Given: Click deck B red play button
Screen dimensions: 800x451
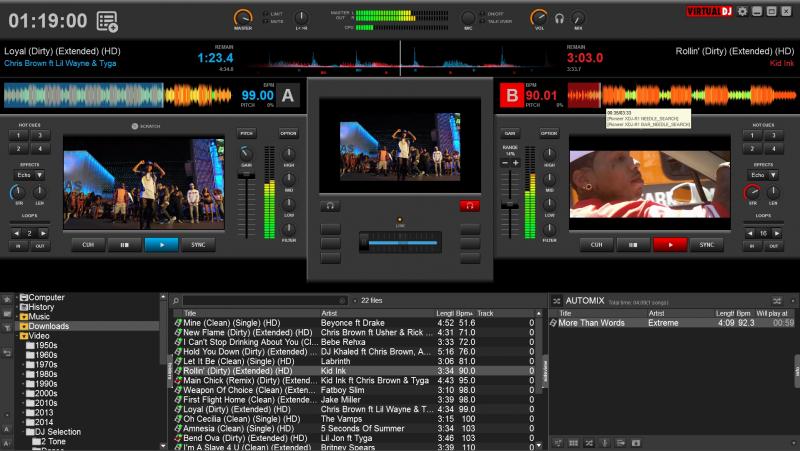Looking at the screenshot, I should [x=670, y=245].
